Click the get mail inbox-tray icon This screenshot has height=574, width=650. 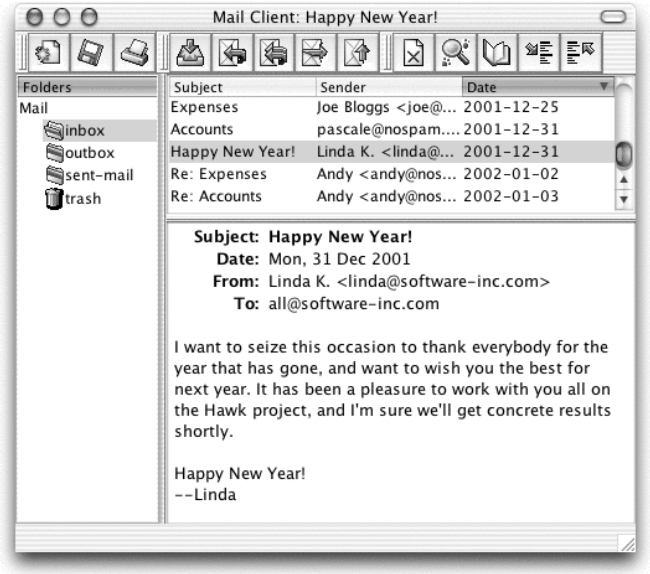(x=188, y=53)
